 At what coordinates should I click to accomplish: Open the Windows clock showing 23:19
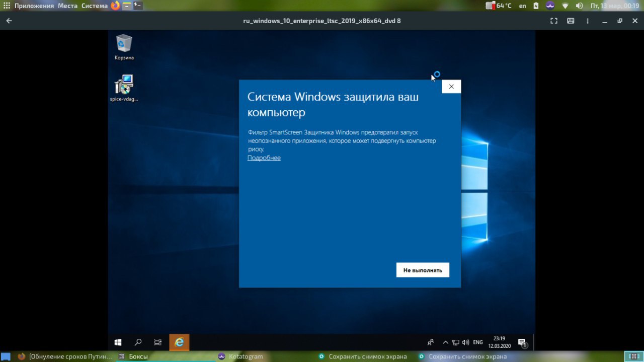(499, 342)
